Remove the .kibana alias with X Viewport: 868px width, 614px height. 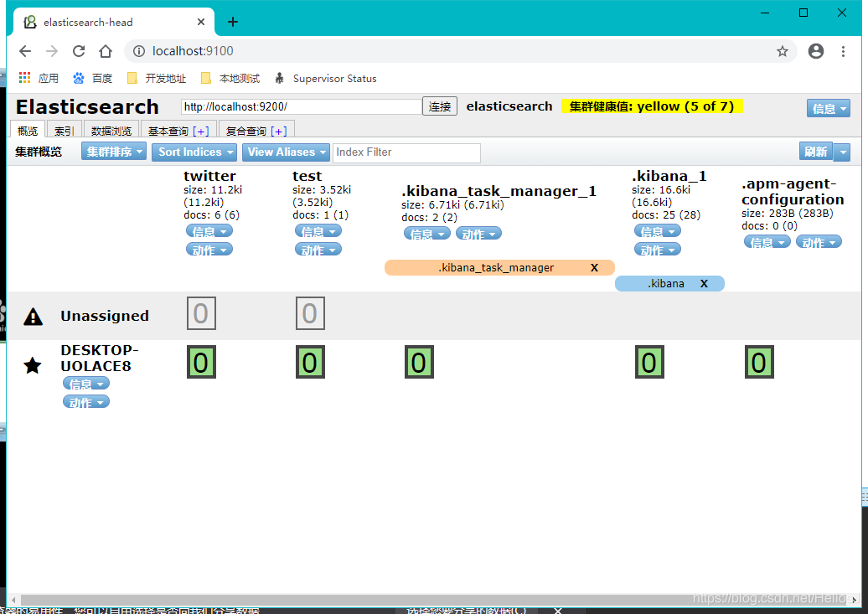tap(704, 283)
